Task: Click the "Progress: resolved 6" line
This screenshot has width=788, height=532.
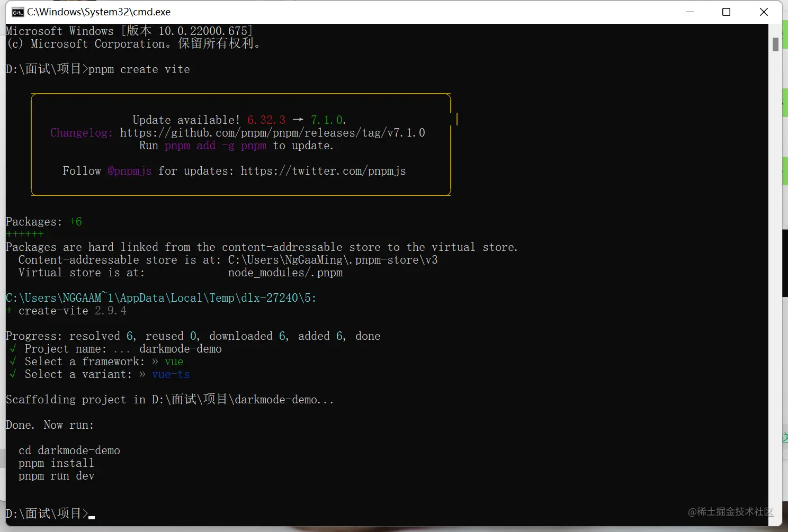Action: [193, 336]
